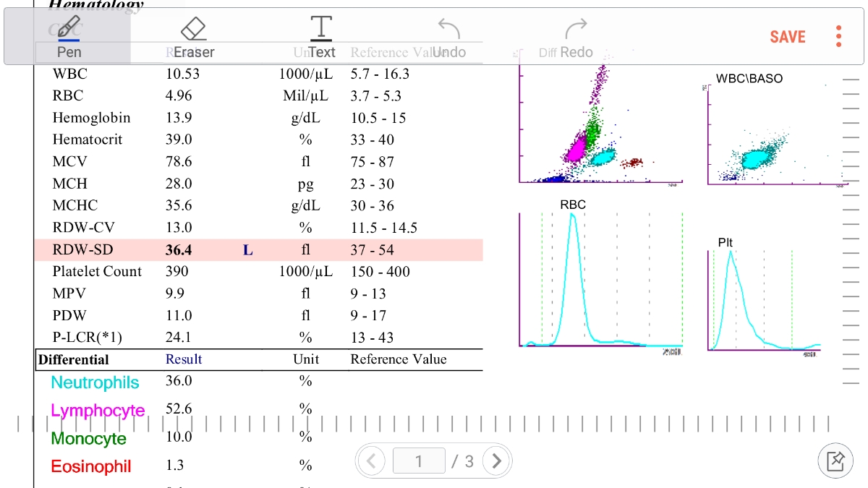Click the RBC result 4.96
Image resolution: width=868 pixels, height=488 pixels.
pos(179,95)
